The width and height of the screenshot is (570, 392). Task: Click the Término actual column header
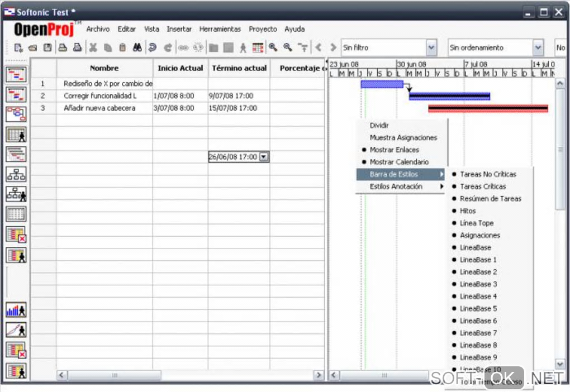[x=239, y=68]
